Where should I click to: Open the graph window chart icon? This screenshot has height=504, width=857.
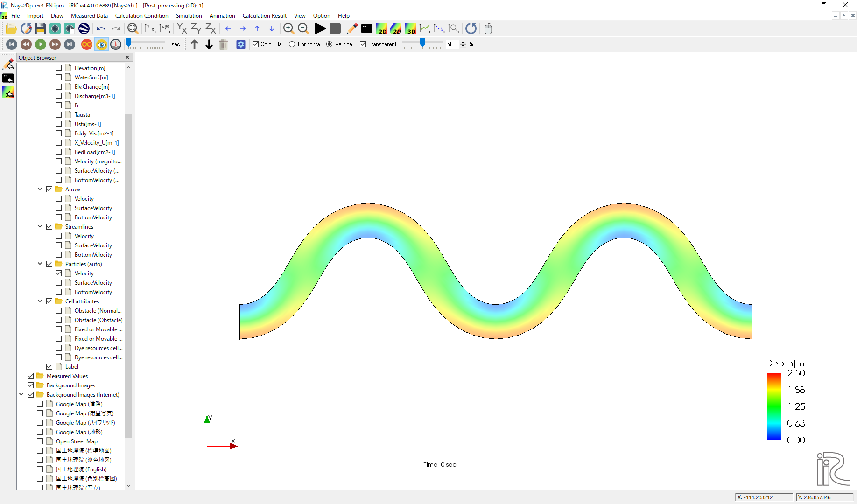[425, 29]
